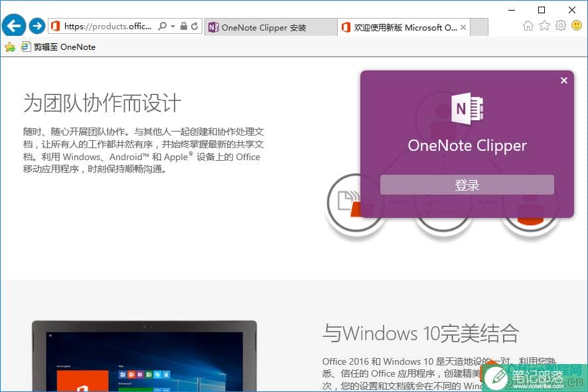Maximize the browser window
This screenshot has width=588, height=392.
pyautogui.click(x=542, y=10)
